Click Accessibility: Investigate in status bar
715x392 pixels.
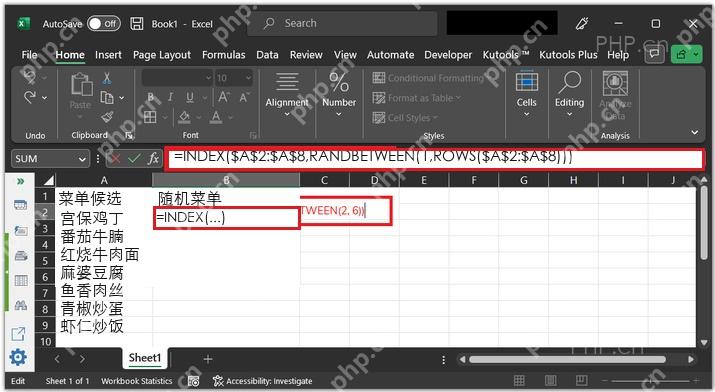(x=262, y=381)
